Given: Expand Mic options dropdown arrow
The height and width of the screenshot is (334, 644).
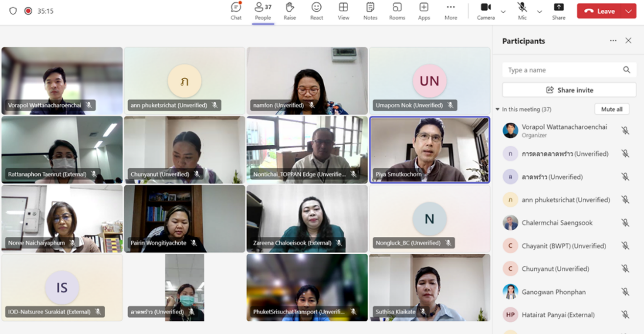Looking at the screenshot, I should [x=539, y=11].
